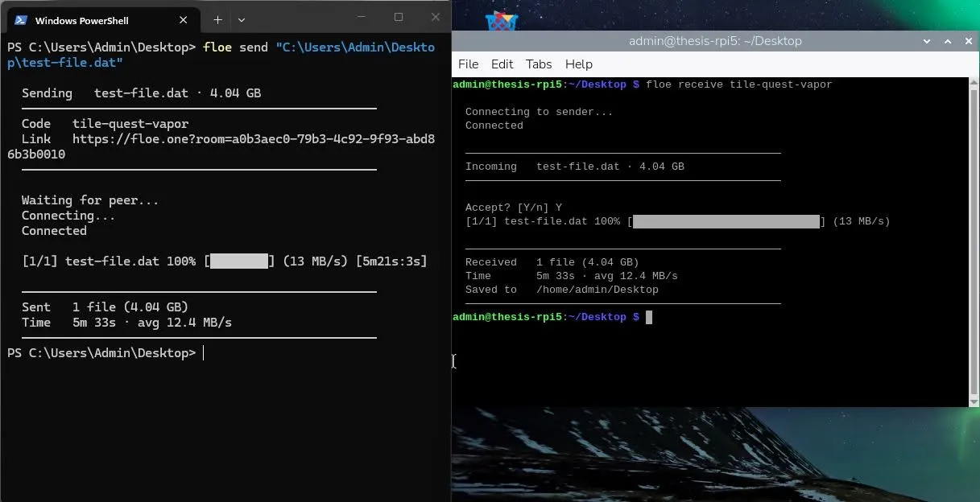Click the Recycle Bin desktop icon
The width and height of the screenshot is (980, 502).
[x=501, y=19]
